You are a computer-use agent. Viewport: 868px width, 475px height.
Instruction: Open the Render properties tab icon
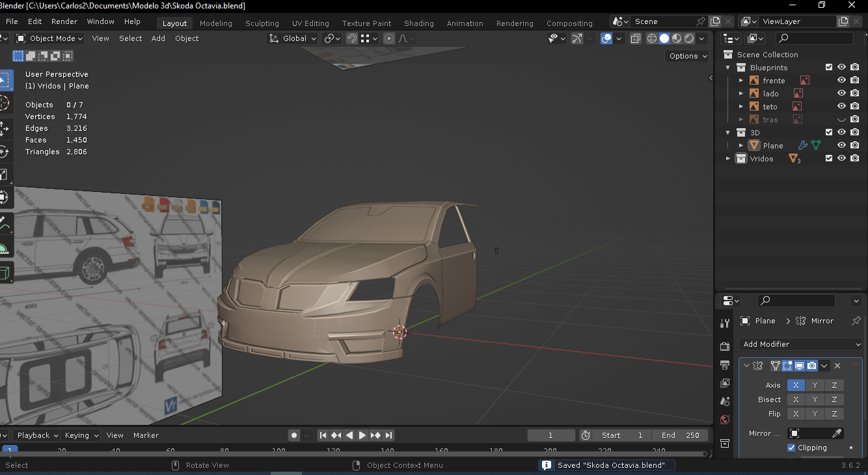725,346
